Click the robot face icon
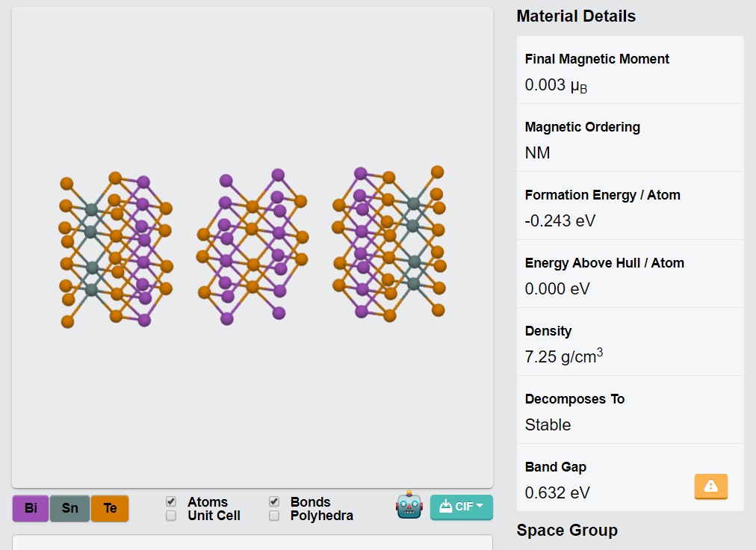 (409, 505)
